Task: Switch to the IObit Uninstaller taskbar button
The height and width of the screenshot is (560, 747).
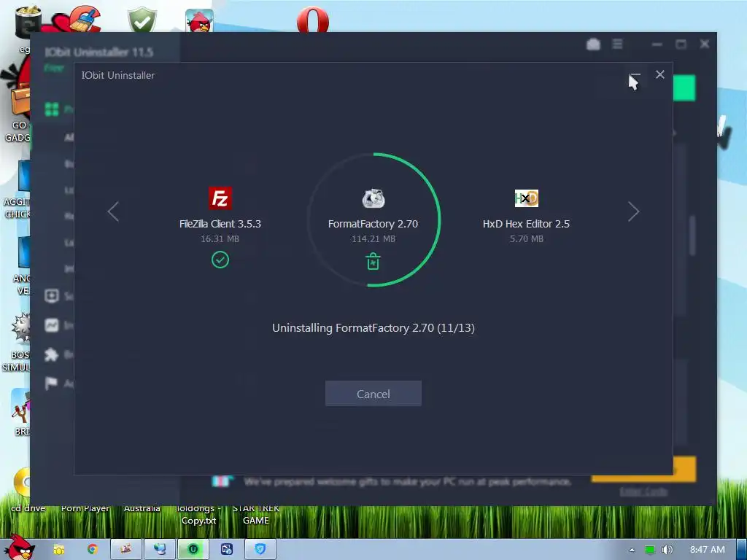Action: 193,549
